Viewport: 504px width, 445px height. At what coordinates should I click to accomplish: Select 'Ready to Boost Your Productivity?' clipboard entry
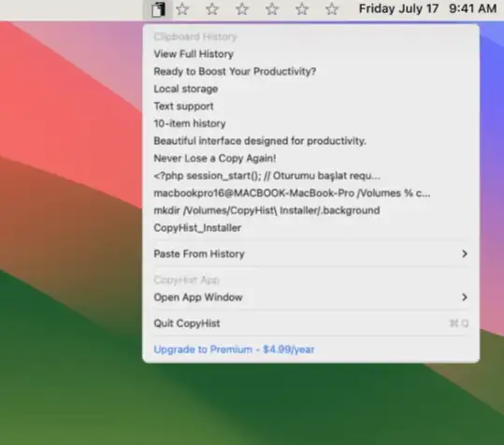310,71
